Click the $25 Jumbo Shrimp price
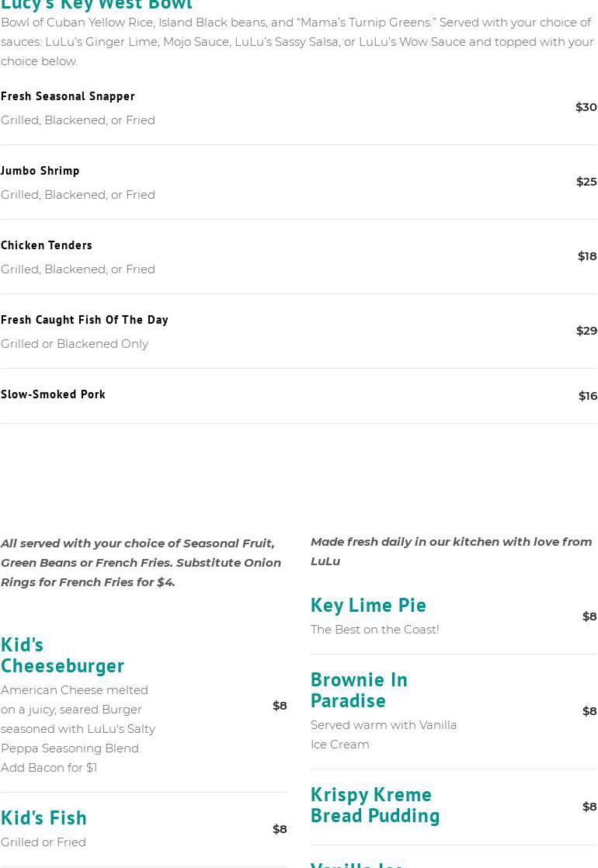The width and height of the screenshot is (598, 868). (x=586, y=182)
